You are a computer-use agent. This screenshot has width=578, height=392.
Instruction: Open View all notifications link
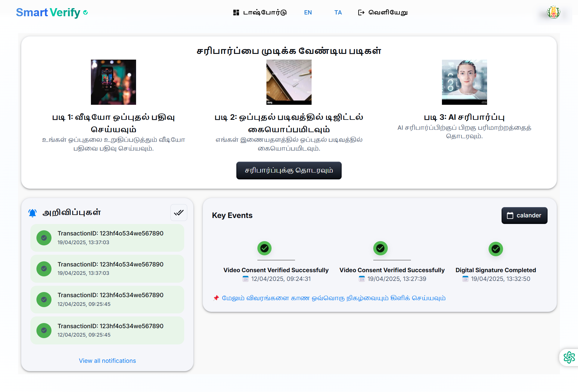tap(107, 361)
